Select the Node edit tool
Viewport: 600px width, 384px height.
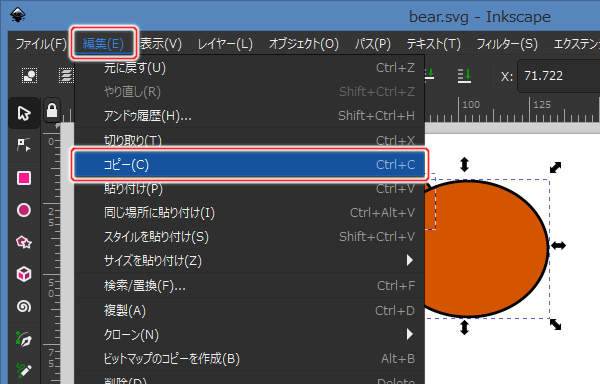pyautogui.click(x=24, y=145)
